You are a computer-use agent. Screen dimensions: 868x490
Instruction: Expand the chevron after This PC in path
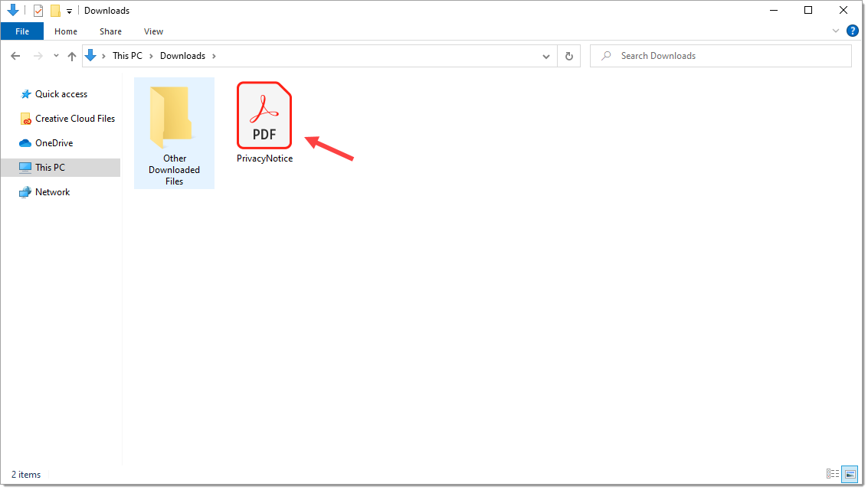click(x=151, y=56)
